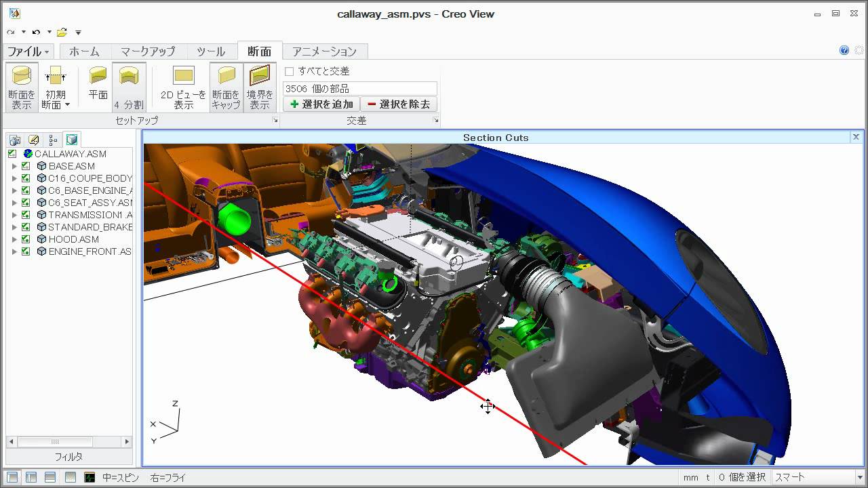Click the cube icon beside BASE.ASM
This screenshot has width=868, height=488.
coord(41,166)
